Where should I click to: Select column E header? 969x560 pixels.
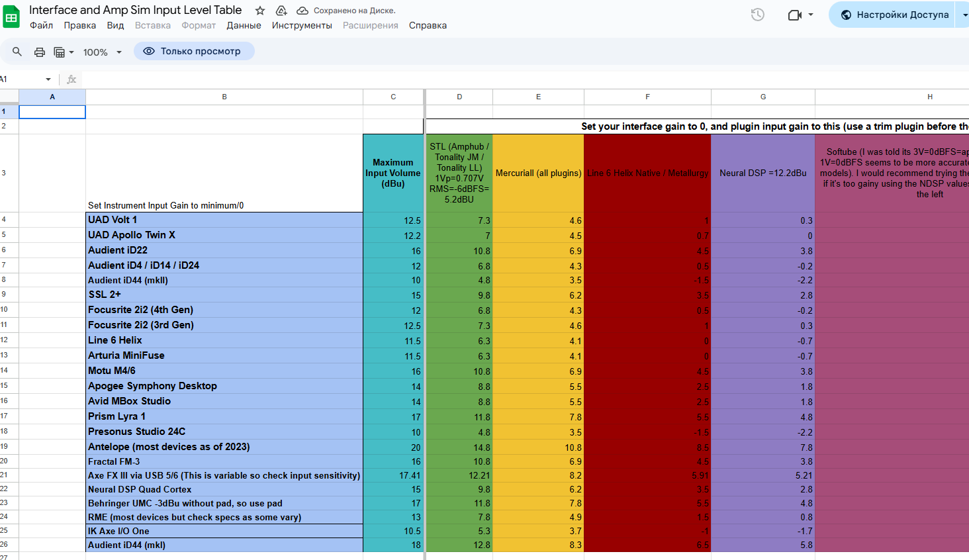(x=538, y=97)
